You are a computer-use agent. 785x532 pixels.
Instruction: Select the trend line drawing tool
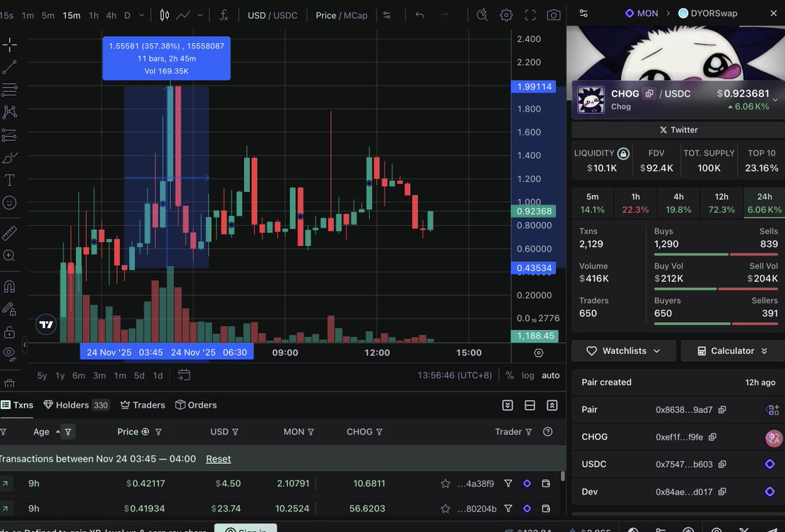point(9,67)
